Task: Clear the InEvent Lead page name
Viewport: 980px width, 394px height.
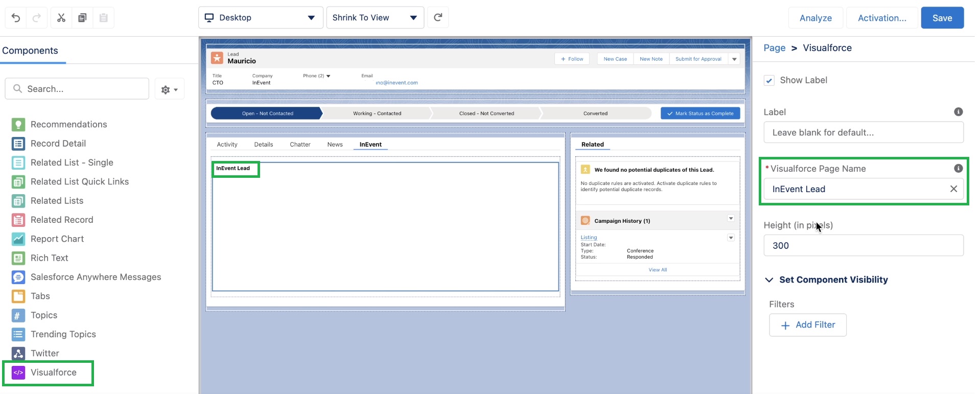Action: [x=953, y=189]
